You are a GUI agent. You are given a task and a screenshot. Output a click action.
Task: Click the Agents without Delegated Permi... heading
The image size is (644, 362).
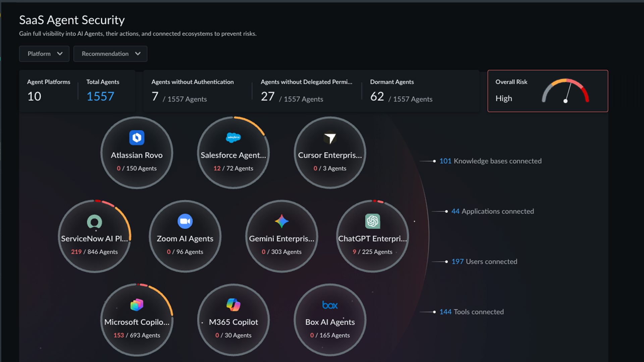(x=307, y=82)
